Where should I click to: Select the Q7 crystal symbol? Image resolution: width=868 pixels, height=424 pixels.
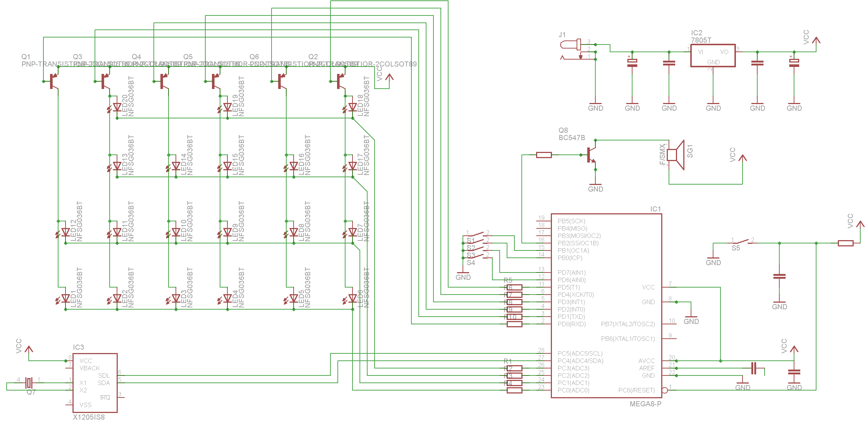tap(29, 383)
